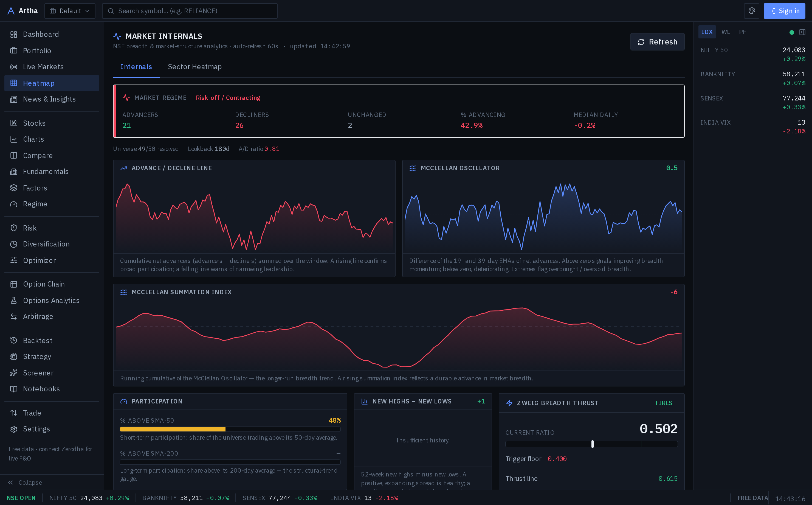Switch to the Sector Heatmap tab

194,67
